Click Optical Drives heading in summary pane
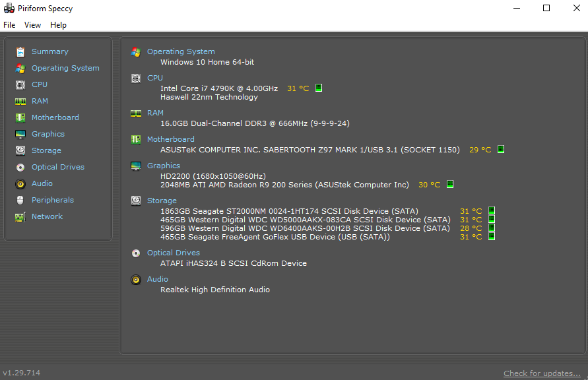Viewport: 588px width, 380px height. click(x=174, y=253)
